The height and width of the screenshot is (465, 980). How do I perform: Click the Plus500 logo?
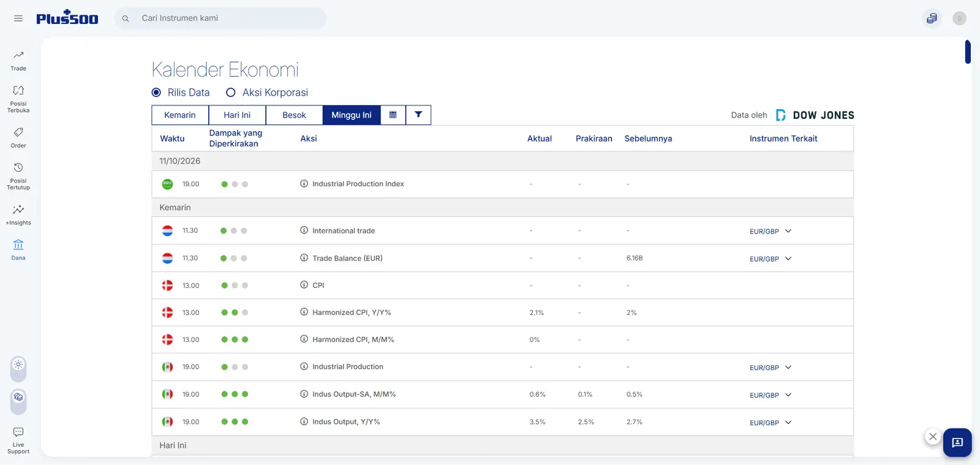pyautogui.click(x=67, y=18)
